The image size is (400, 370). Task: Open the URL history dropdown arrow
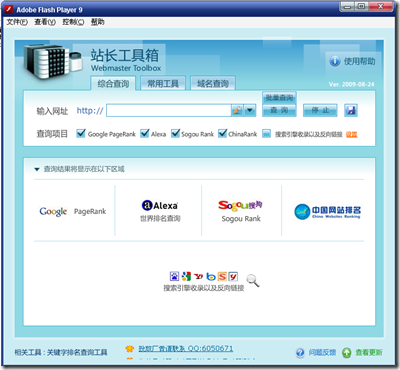250,110
